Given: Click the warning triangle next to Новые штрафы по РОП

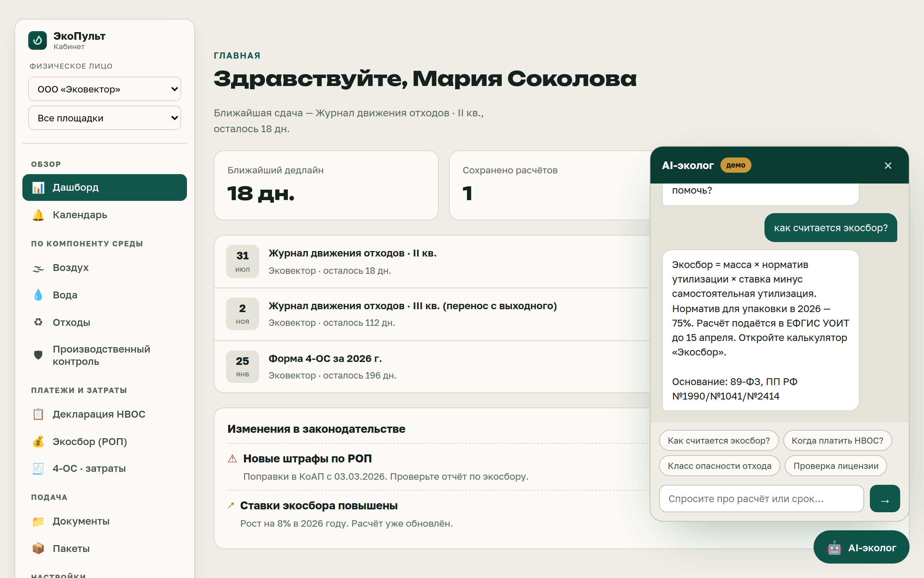Looking at the screenshot, I should 232,459.
